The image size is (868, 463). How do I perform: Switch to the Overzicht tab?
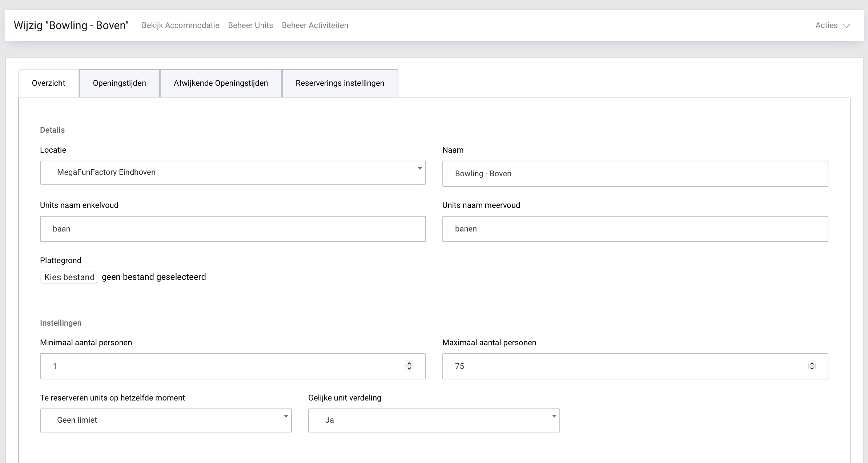point(49,83)
